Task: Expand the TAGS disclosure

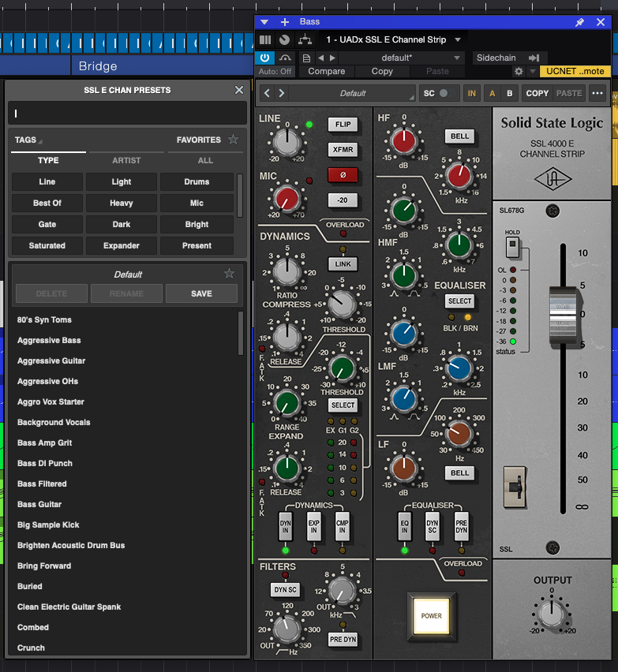Action: coord(28,140)
